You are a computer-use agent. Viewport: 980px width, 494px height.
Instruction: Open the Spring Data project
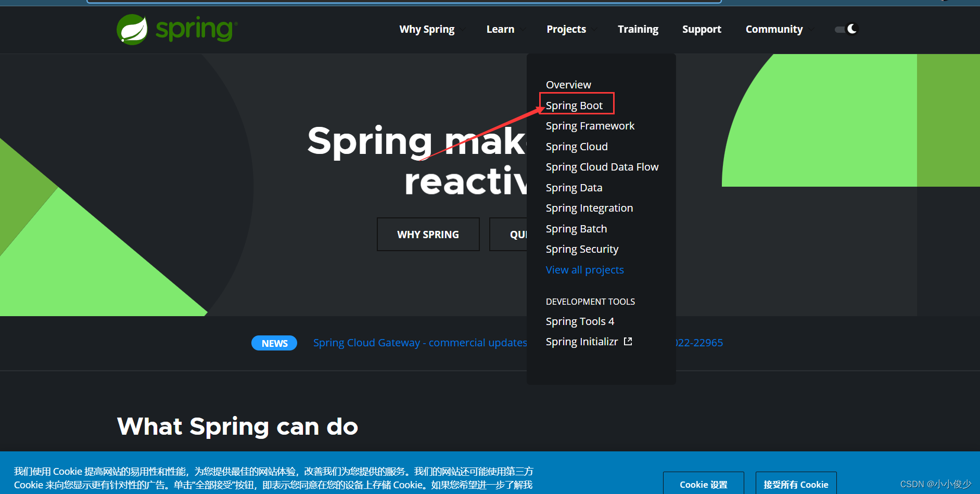(x=574, y=188)
